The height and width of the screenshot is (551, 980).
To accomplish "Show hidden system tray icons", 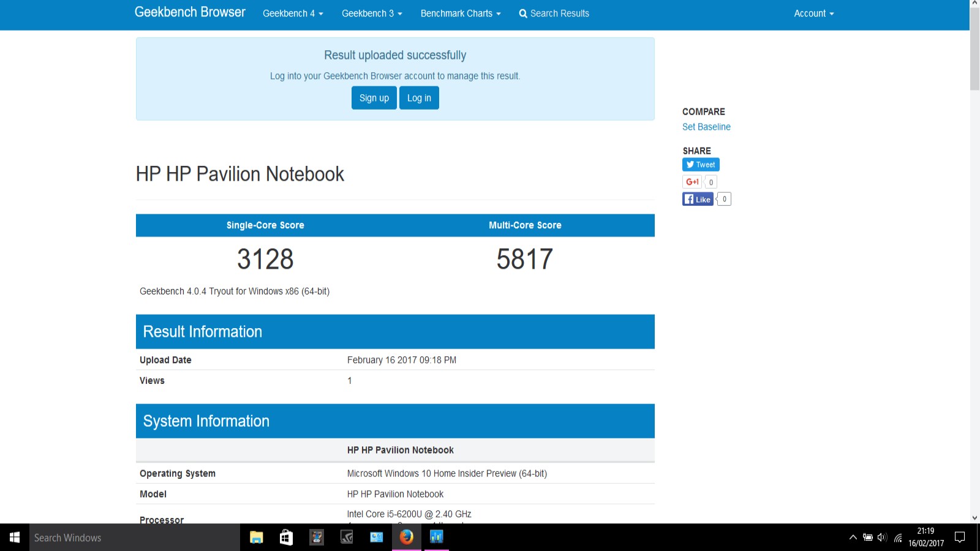I will coord(853,538).
